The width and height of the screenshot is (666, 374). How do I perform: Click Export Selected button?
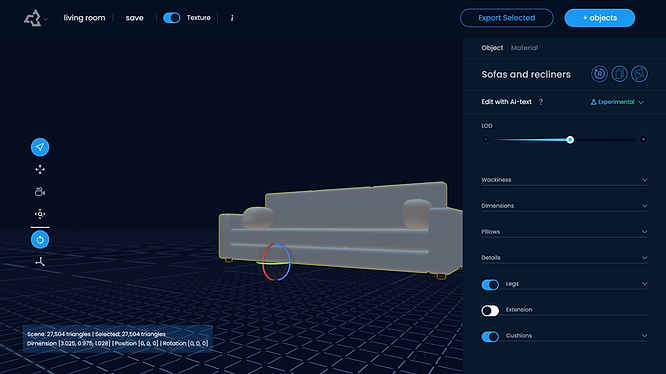(506, 18)
